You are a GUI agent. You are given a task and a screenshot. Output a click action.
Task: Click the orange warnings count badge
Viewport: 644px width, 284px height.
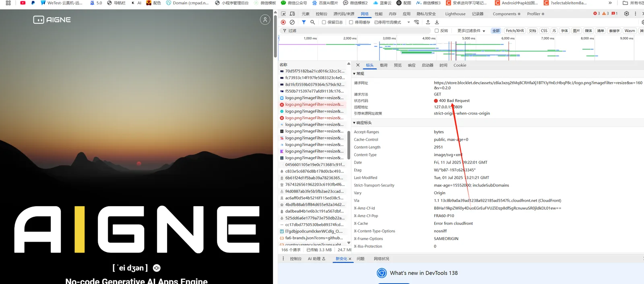point(605,14)
